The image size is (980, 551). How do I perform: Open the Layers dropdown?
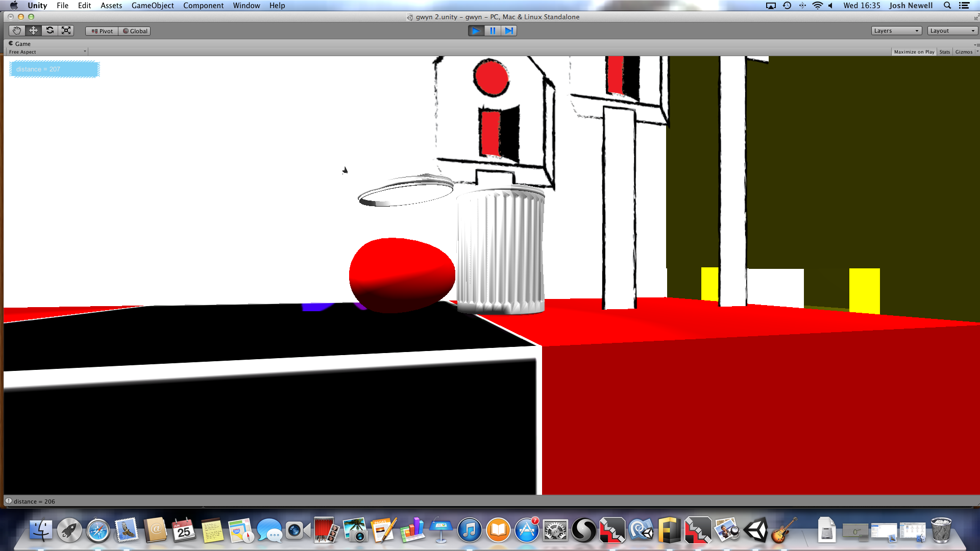(896, 31)
